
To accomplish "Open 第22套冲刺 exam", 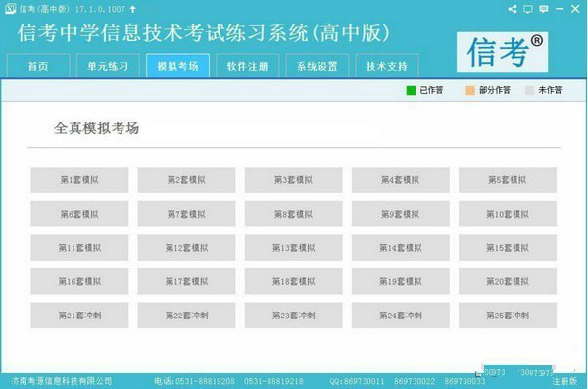I will 186,316.
